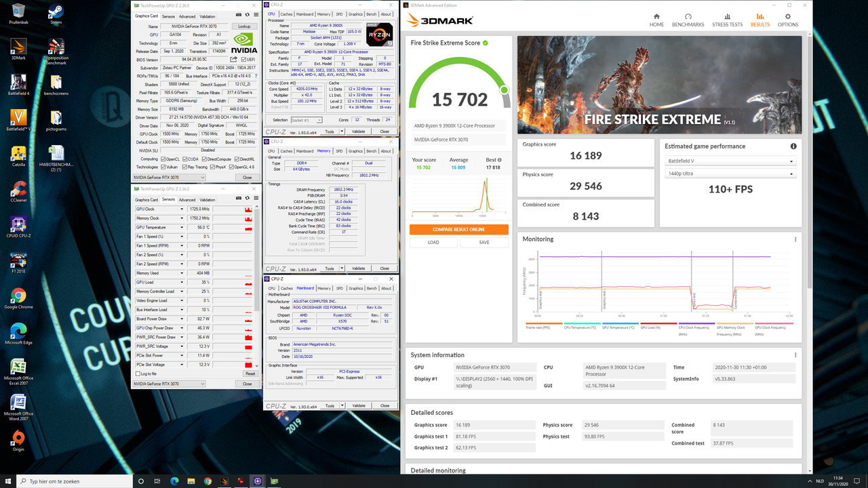868x488 pixels.
Task: Toggle the Vulkan checkbox
Action: coord(163,167)
